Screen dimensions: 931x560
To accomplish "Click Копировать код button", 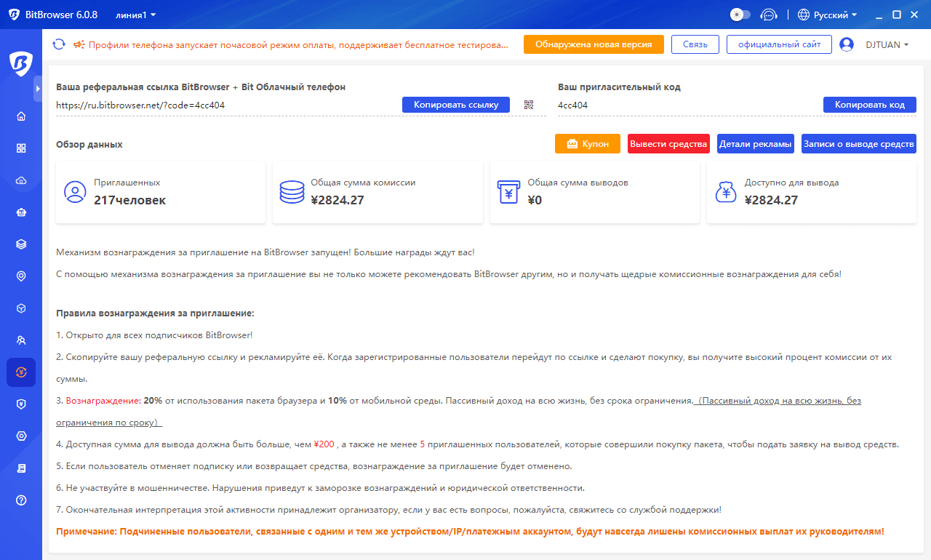I will point(870,105).
